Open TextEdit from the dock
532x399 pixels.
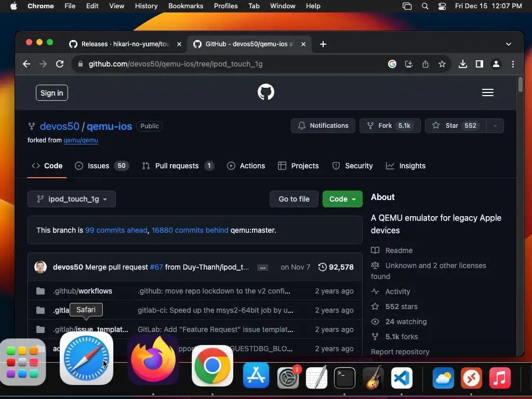[316, 377]
